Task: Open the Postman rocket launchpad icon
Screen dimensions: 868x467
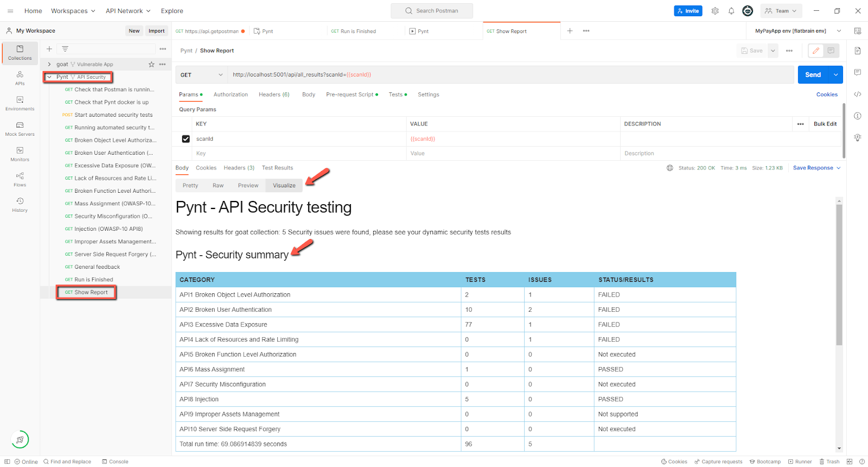Action: (20, 439)
